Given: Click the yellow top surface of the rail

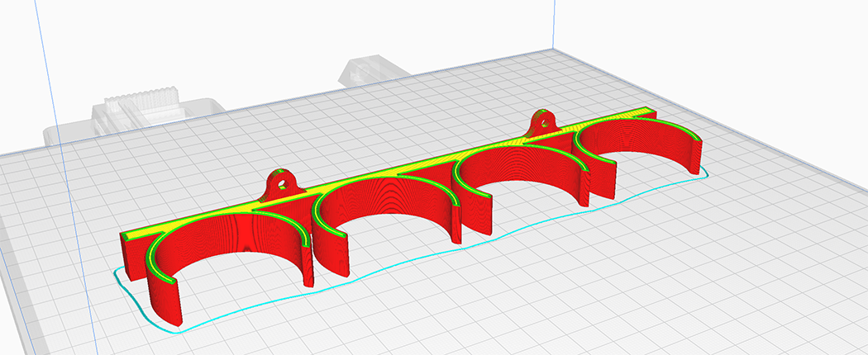Looking at the screenshot, I should tap(388, 173).
